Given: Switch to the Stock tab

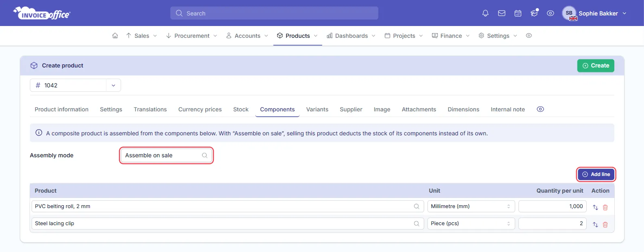Looking at the screenshot, I should pyautogui.click(x=241, y=109).
